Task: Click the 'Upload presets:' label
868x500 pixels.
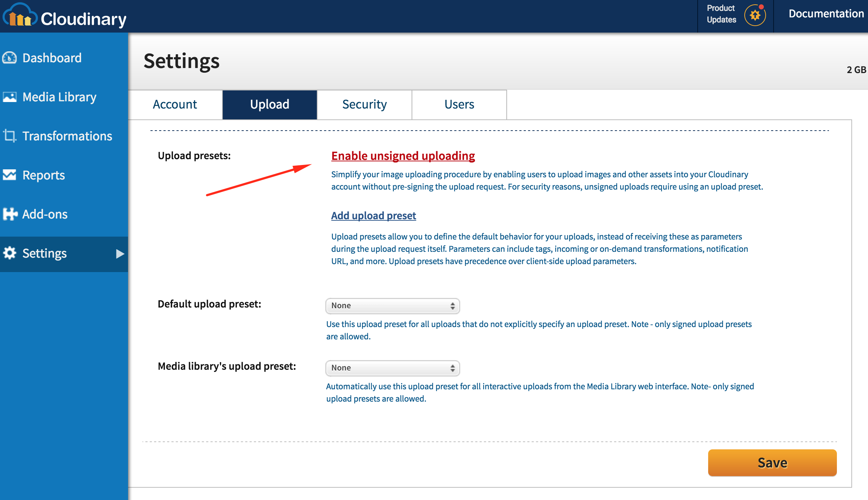Action: pos(194,156)
